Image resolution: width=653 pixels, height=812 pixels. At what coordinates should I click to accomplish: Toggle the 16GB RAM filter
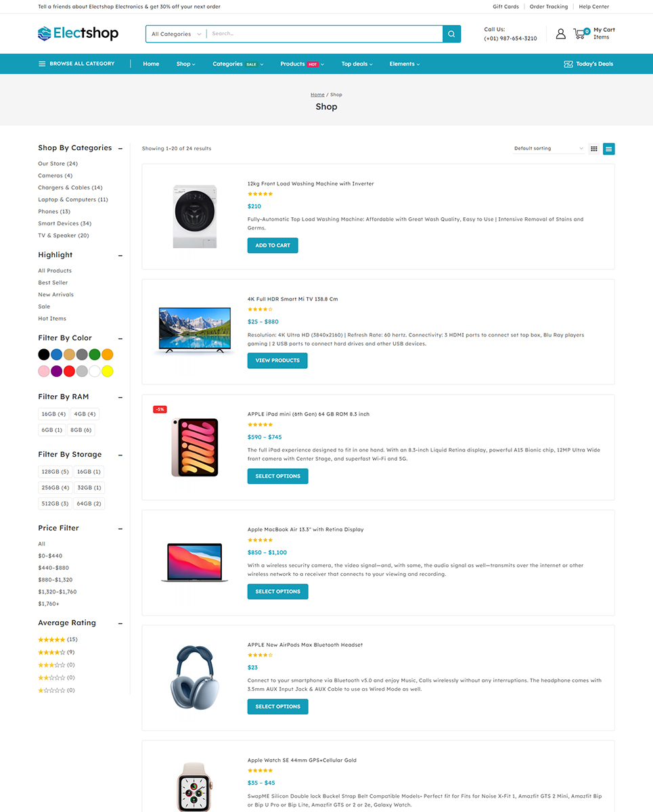53,414
